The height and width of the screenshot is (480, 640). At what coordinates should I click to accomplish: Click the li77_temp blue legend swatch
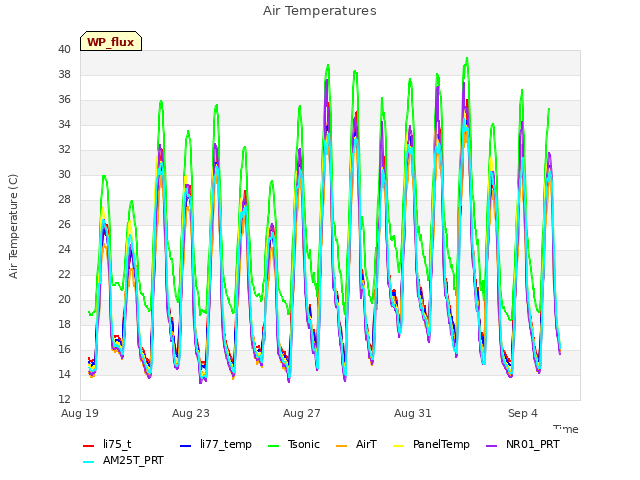(x=186, y=446)
